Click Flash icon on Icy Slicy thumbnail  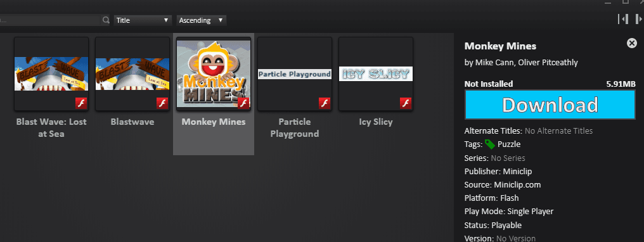[406, 103]
